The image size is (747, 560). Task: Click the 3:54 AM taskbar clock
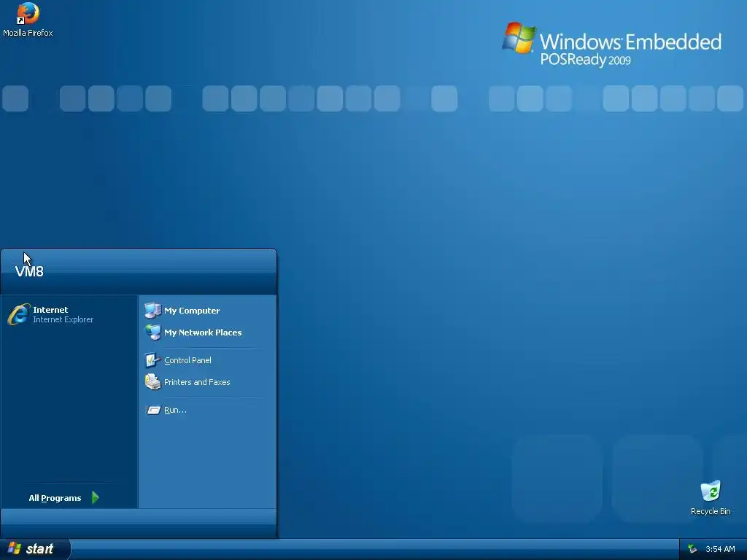(x=720, y=549)
